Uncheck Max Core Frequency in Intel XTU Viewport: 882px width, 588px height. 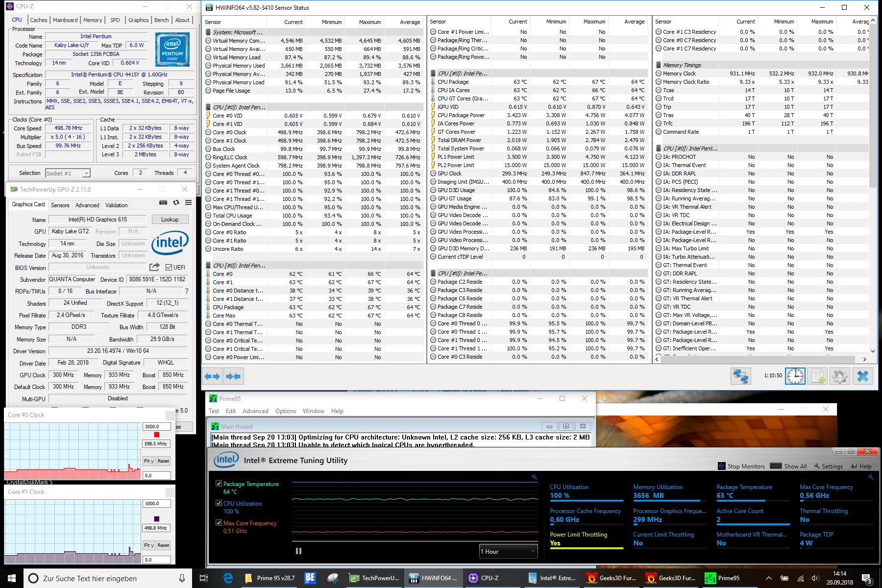(219, 523)
